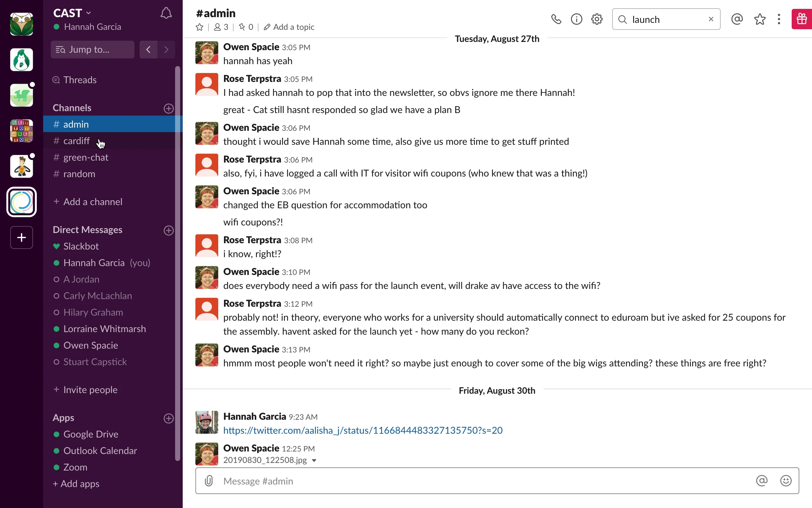Click Add a topic
The image size is (812, 508).
click(x=289, y=27)
